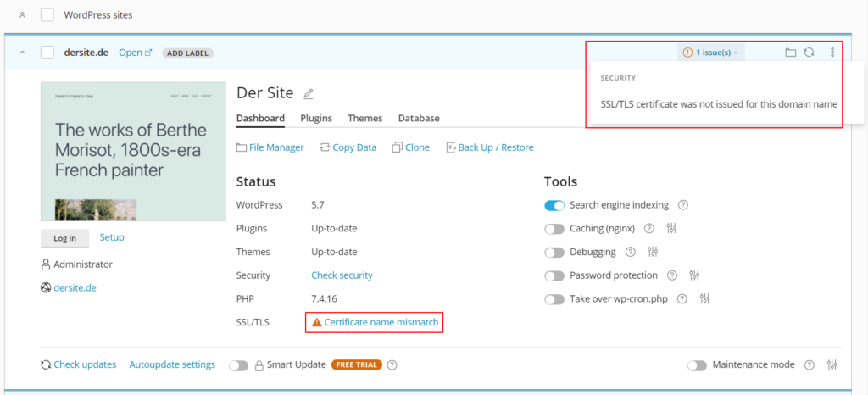Screen dimensions: 868x395
Task: Click help icon next to Password protection
Action: tap(672, 275)
